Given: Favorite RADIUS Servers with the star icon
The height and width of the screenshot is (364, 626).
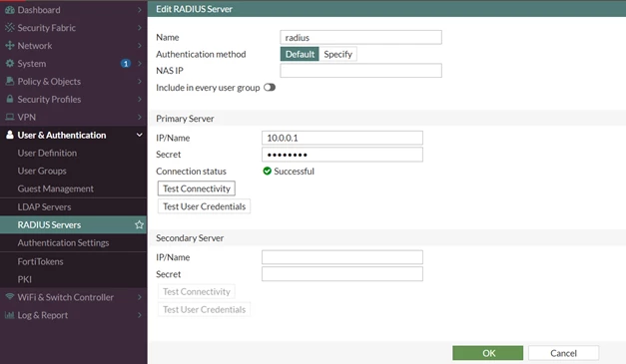Looking at the screenshot, I should point(139,224).
